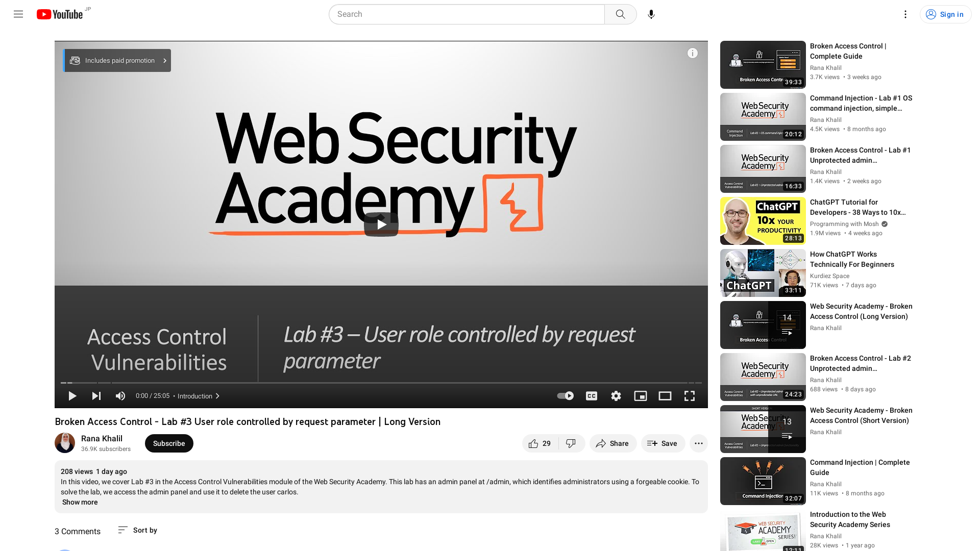This screenshot has height=551, width=980.
Task: Open Sort by comments dropdown
Action: coord(137,530)
